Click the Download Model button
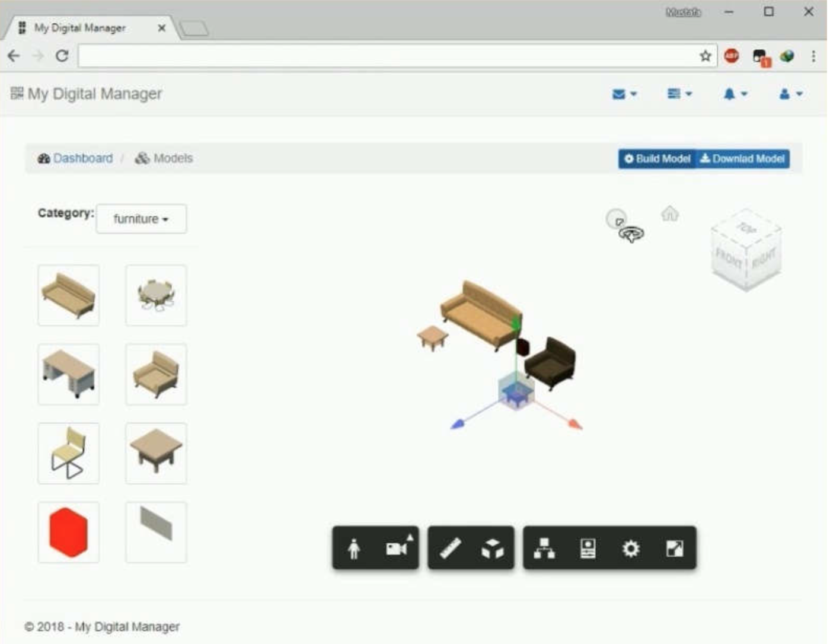830x644 pixels. 742,159
